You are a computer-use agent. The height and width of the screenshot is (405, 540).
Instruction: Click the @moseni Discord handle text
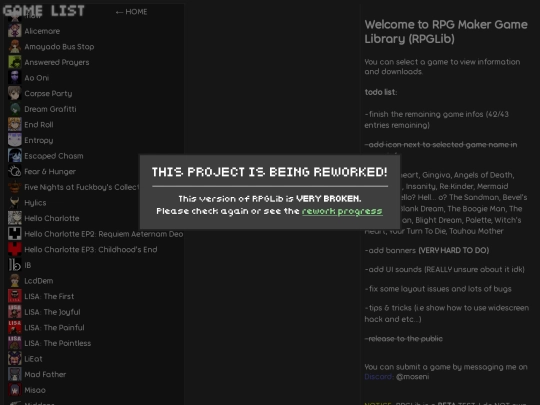(413, 377)
